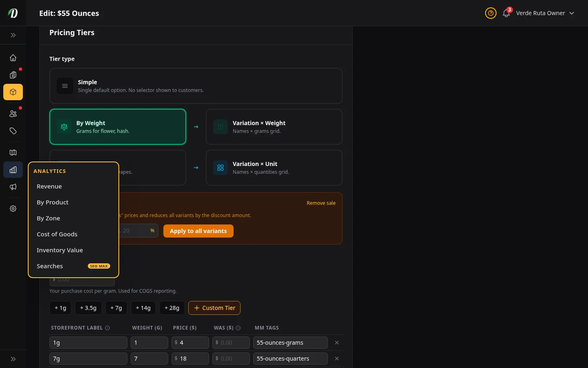Choose Cost of Goods in the Analytics menu
This screenshot has height=368, width=588.
pyautogui.click(x=57, y=234)
